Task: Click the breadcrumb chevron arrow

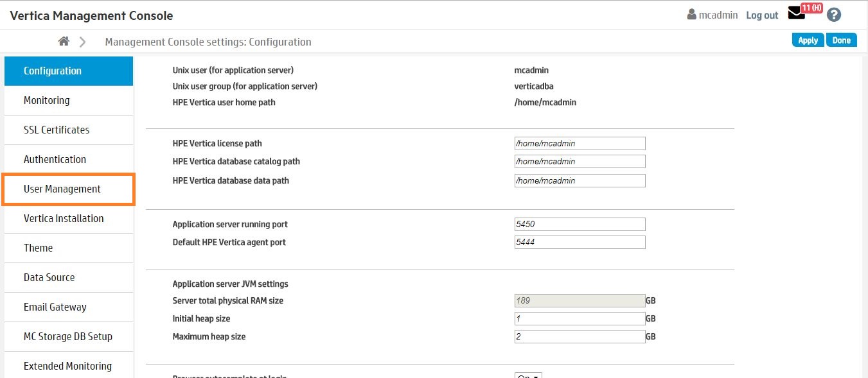Action: point(83,42)
